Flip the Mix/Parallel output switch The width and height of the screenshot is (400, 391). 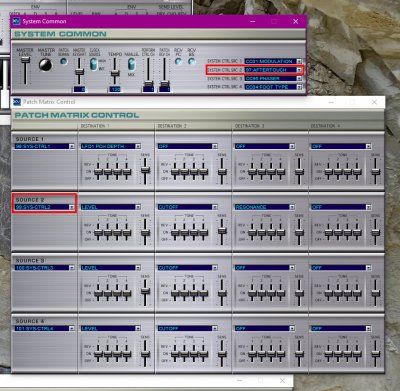click(131, 64)
